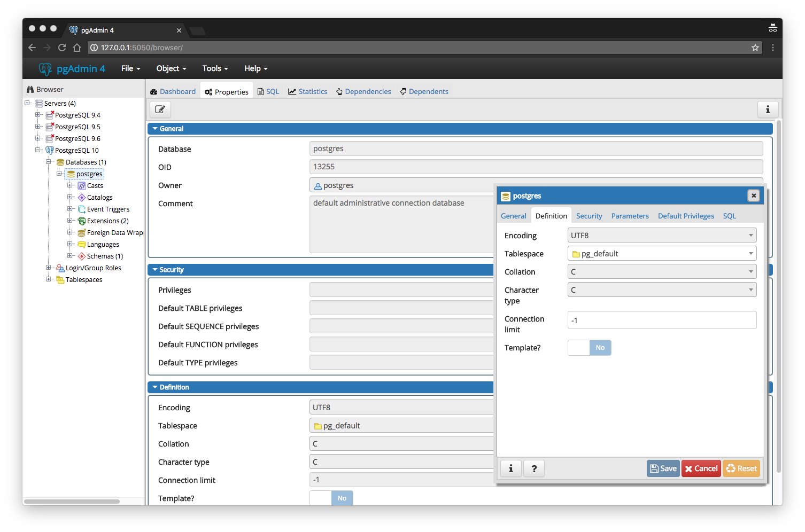Click the PostgreSQL 9.6 server icon
This screenshot has height=532, width=805.
click(50, 138)
